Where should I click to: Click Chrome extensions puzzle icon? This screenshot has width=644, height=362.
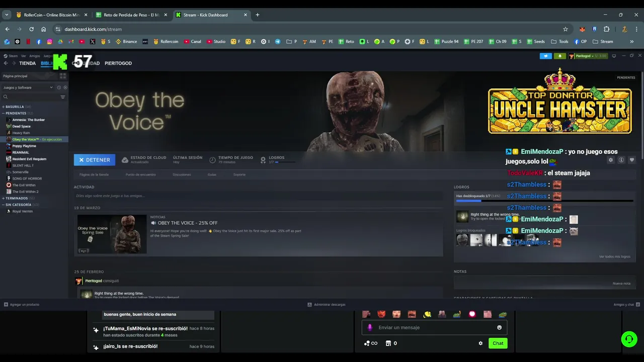[606, 29]
